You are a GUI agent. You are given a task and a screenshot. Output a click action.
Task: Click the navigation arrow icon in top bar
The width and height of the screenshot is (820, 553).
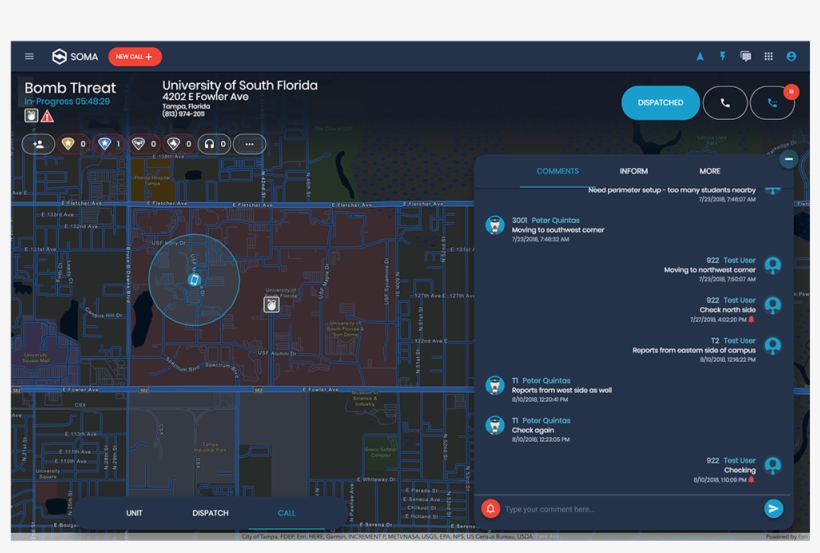point(700,57)
